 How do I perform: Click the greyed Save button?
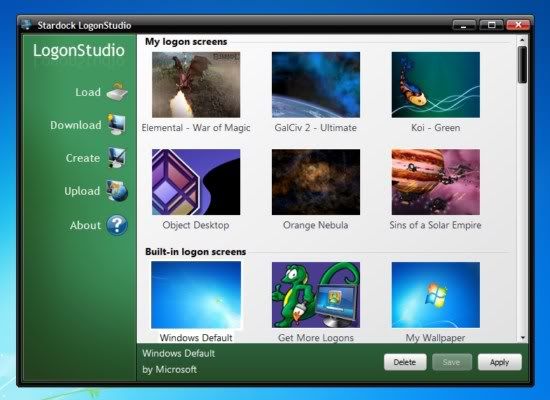pos(452,362)
